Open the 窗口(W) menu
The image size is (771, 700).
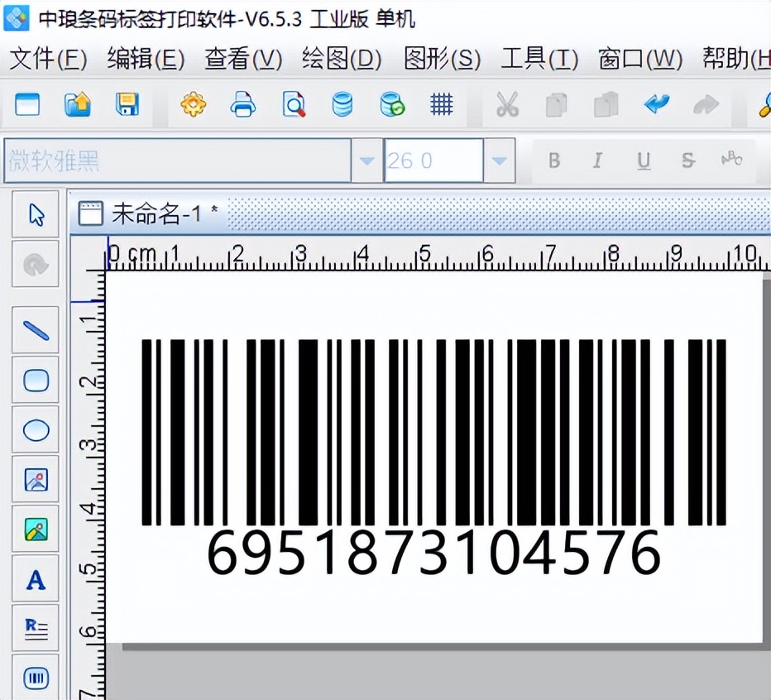640,59
